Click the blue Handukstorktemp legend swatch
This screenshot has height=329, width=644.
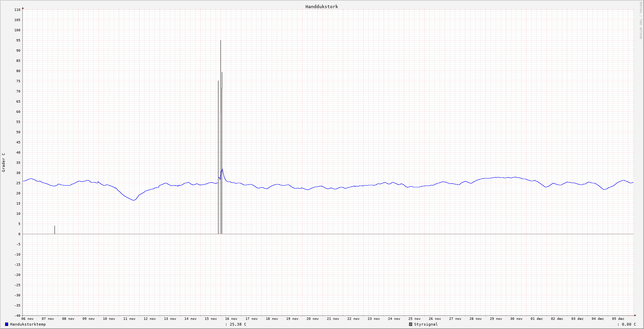click(x=6, y=324)
